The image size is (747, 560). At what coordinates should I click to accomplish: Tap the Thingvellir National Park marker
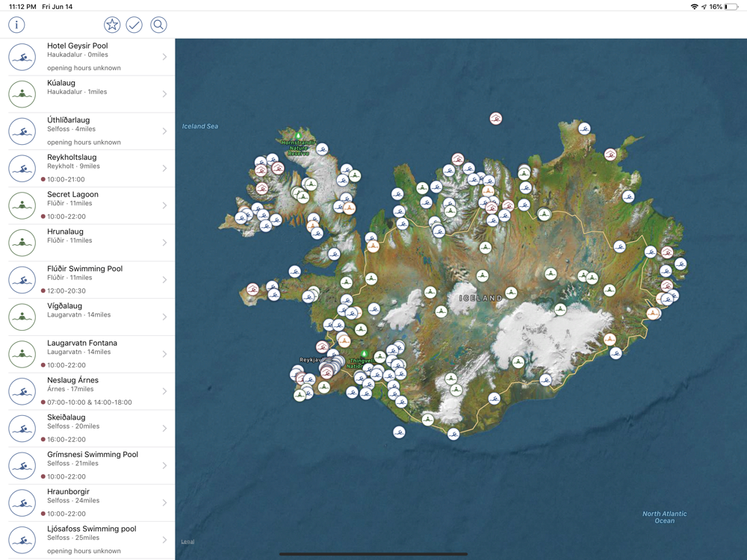(x=365, y=354)
